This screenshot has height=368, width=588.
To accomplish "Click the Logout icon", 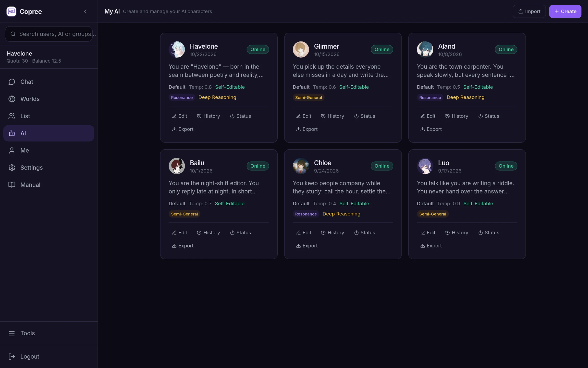I will click(x=12, y=356).
